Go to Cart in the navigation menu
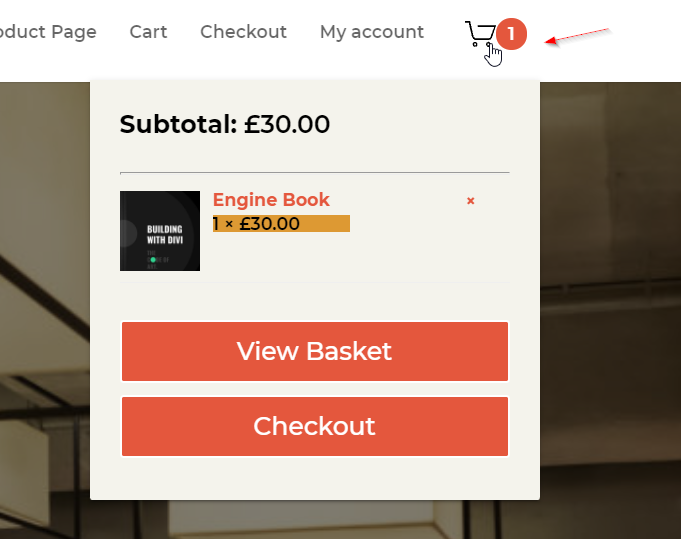 tap(148, 32)
